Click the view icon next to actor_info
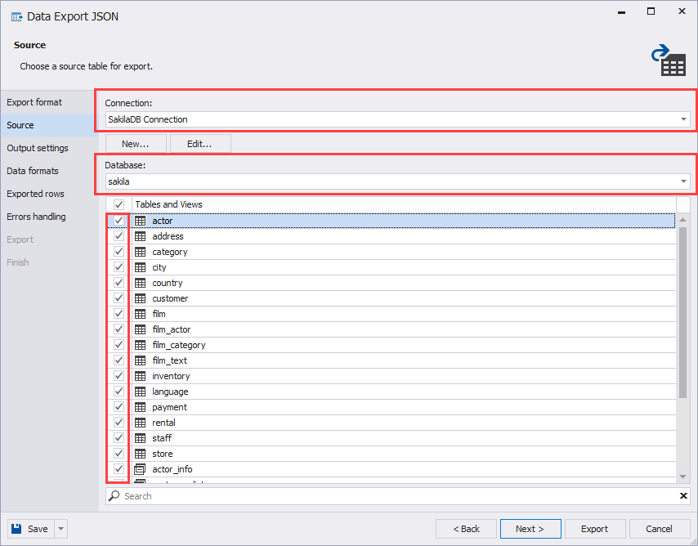Screen dimensions: 698x546 [140, 469]
